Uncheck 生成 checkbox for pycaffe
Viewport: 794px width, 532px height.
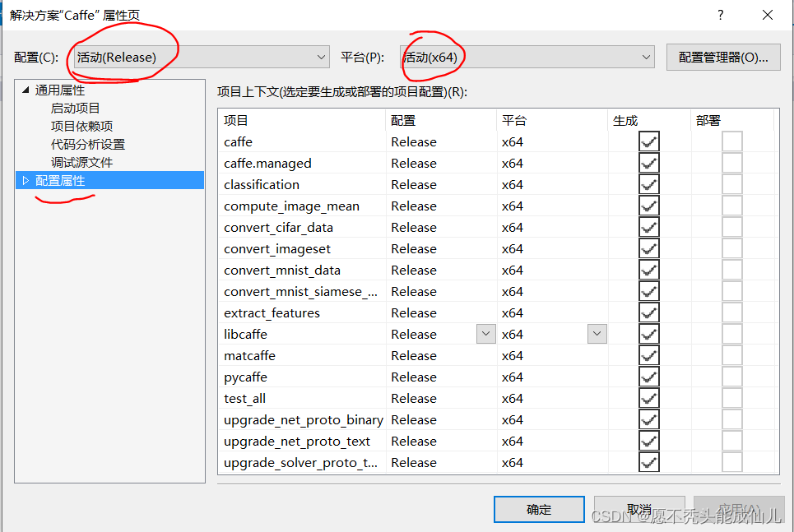tap(648, 377)
